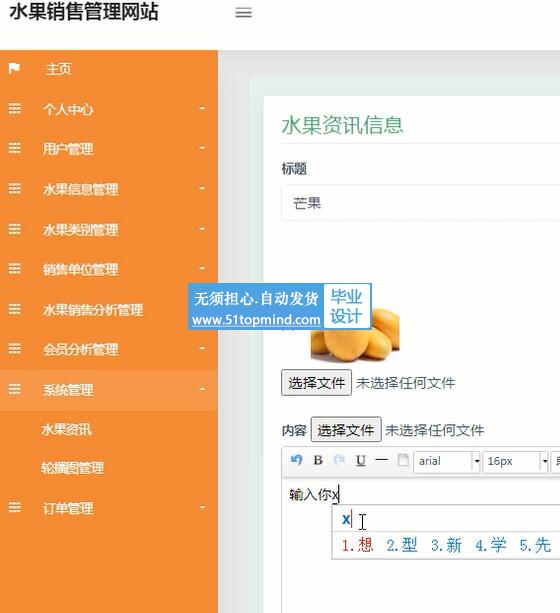
Task: Insert horizontal line from editor toolbar
Action: [x=381, y=460]
